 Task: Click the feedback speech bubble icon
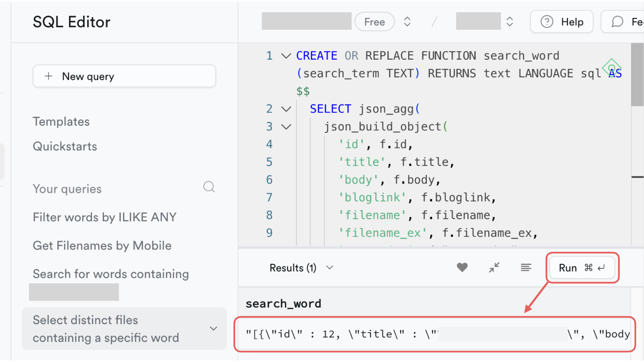pyautogui.click(x=617, y=22)
